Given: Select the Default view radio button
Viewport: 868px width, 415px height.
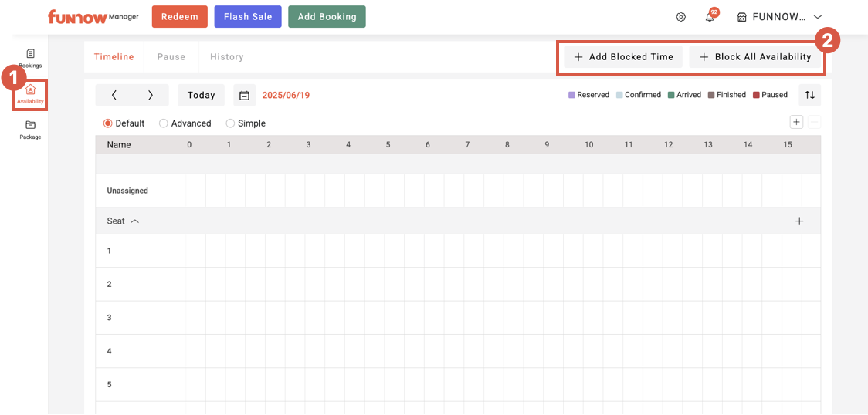Looking at the screenshot, I should [108, 123].
